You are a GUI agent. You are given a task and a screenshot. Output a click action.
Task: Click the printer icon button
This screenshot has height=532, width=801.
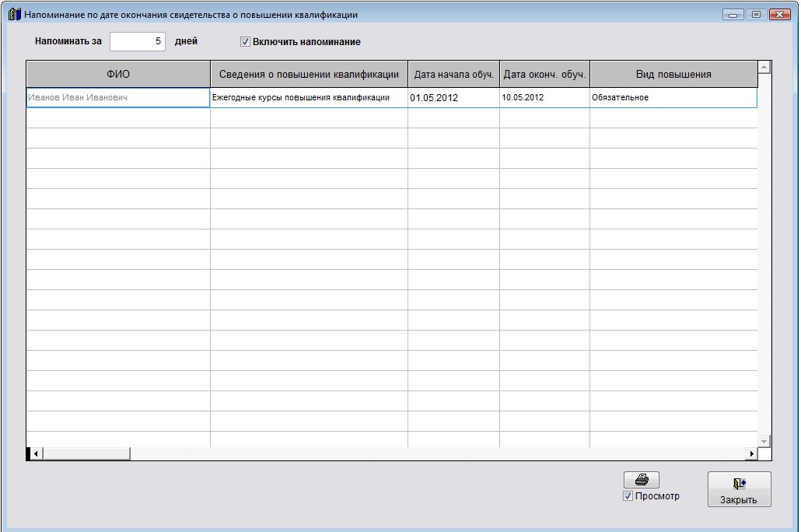642,480
